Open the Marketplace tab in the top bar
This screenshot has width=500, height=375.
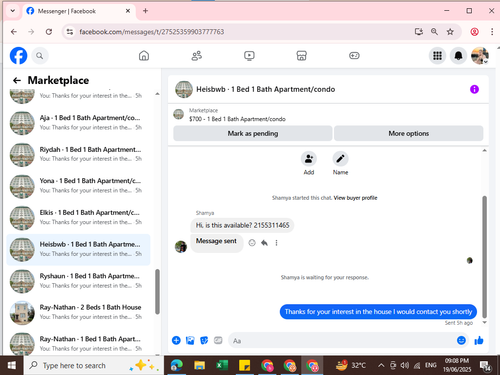[x=302, y=56]
